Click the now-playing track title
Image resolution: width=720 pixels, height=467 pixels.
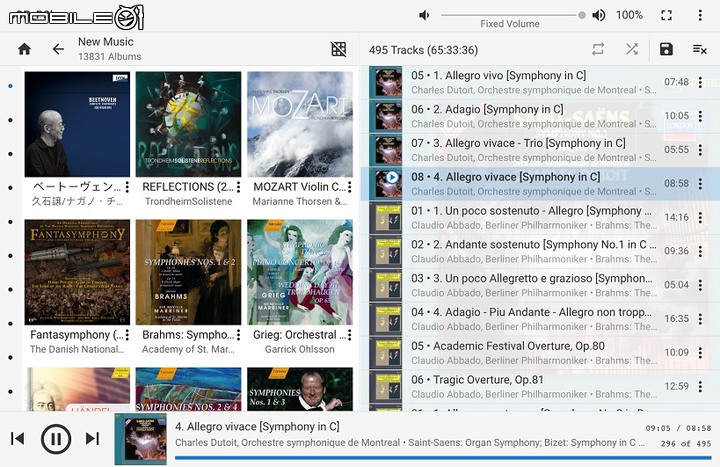[257, 427]
